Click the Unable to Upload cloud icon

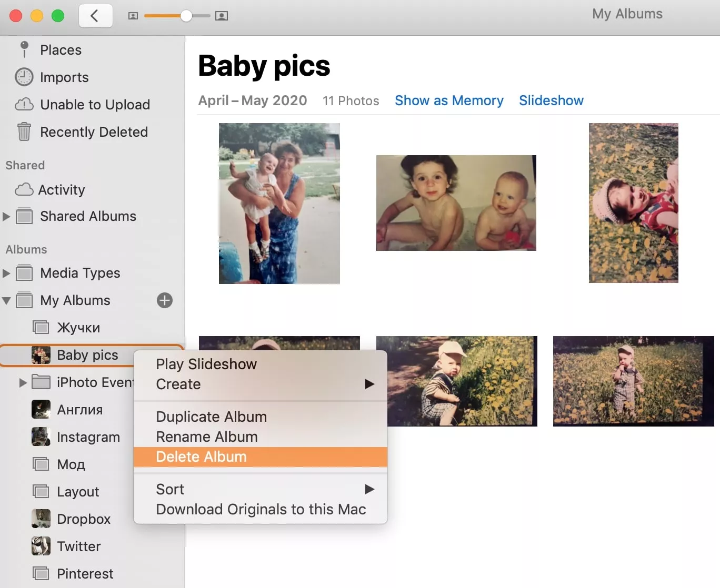(x=24, y=104)
